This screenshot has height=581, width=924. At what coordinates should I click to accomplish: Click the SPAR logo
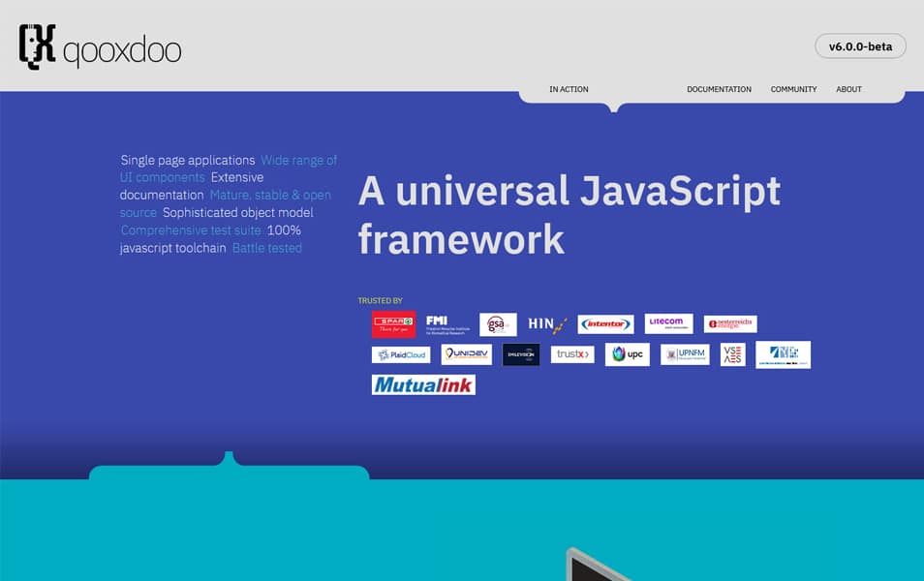(x=393, y=324)
